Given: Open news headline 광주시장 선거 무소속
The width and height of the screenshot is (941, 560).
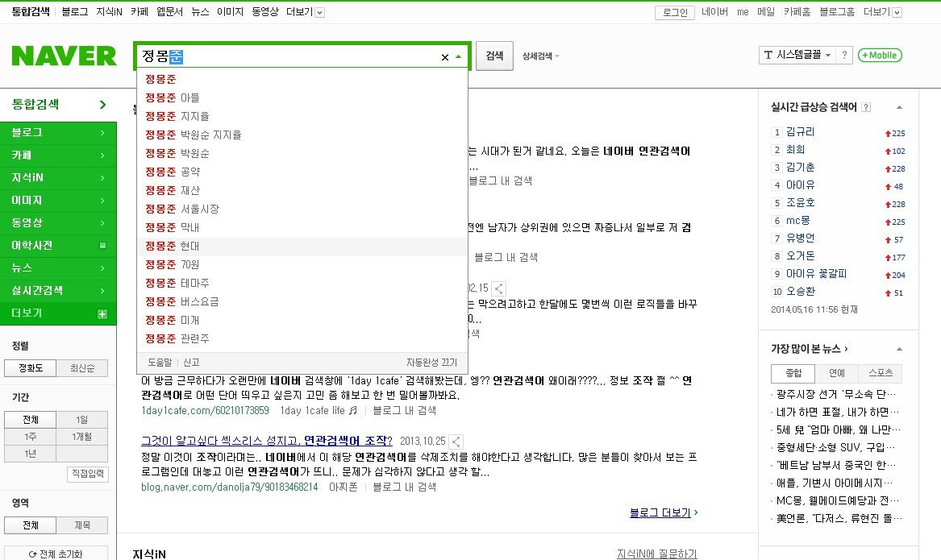Looking at the screenshot, I should [x=836, y=395].
